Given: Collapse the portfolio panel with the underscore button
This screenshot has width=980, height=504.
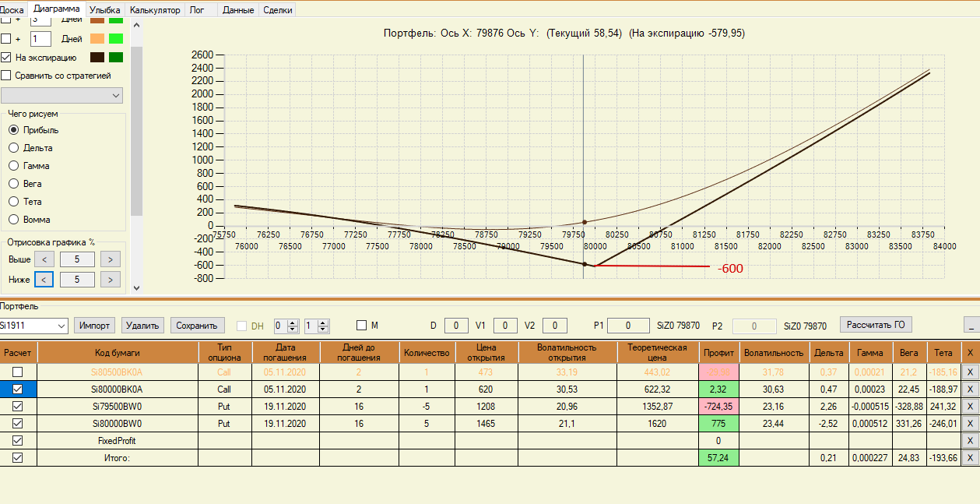Looking at the screenshot, I should 970,326.
